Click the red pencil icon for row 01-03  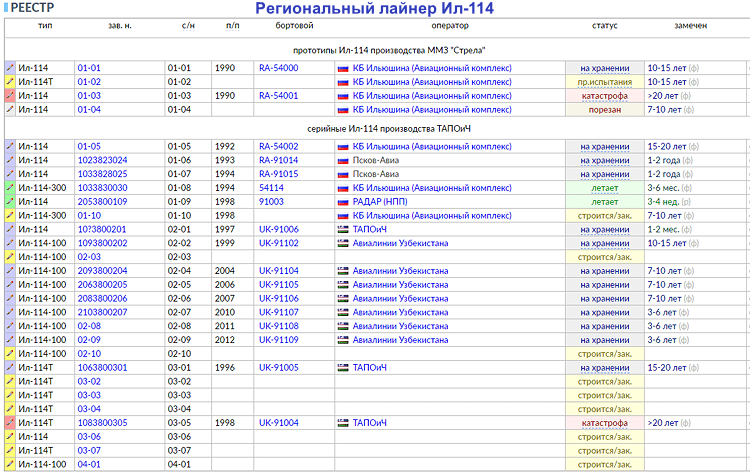[x=10, y=96]
